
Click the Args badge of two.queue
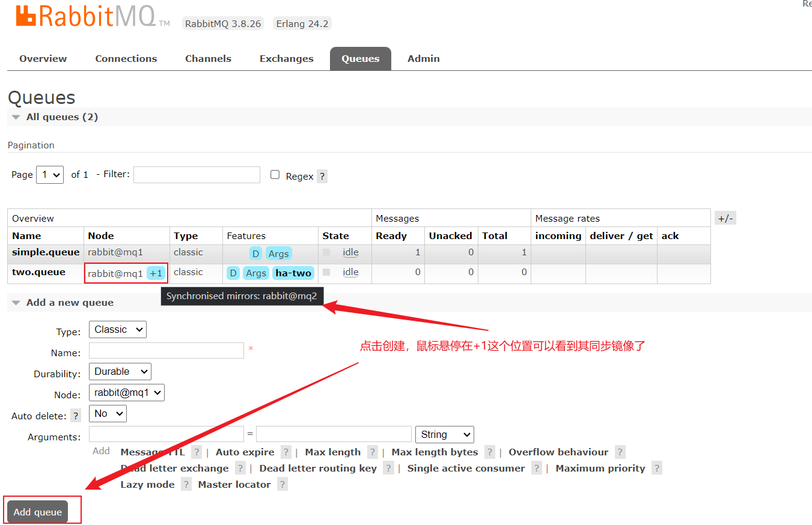255,273
